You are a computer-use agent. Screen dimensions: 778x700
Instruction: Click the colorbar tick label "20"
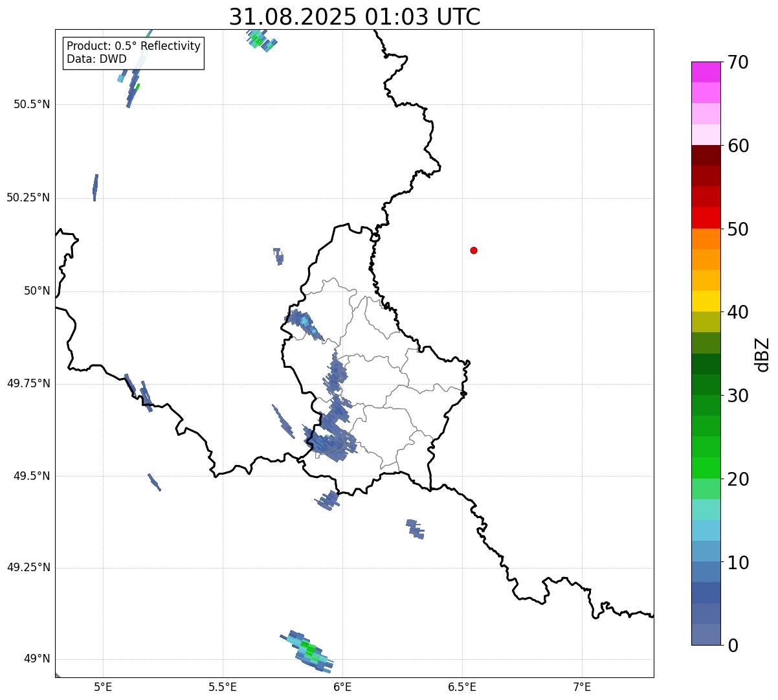coord(738,479)
